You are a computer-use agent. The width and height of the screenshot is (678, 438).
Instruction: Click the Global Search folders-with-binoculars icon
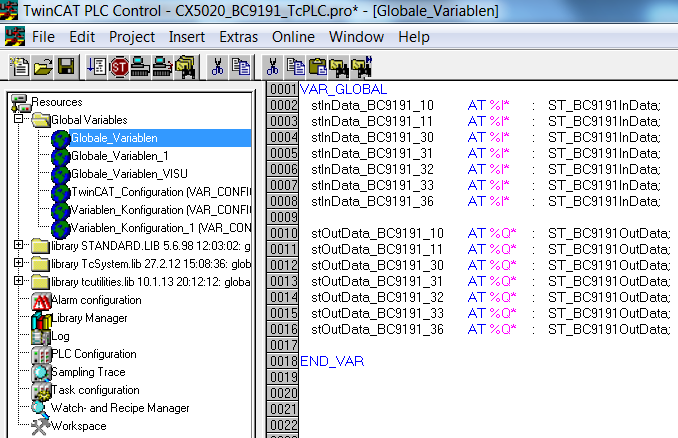186,67
